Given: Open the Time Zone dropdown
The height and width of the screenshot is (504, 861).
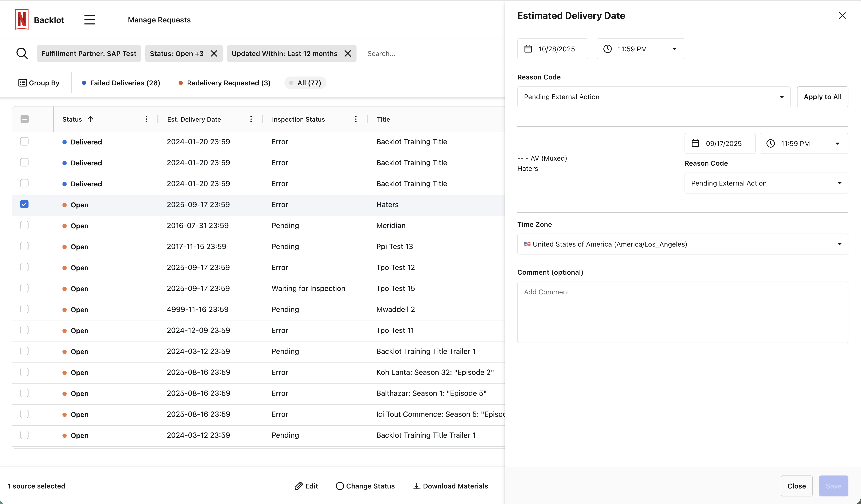Looking at the screenshot, I should point(682,244).
